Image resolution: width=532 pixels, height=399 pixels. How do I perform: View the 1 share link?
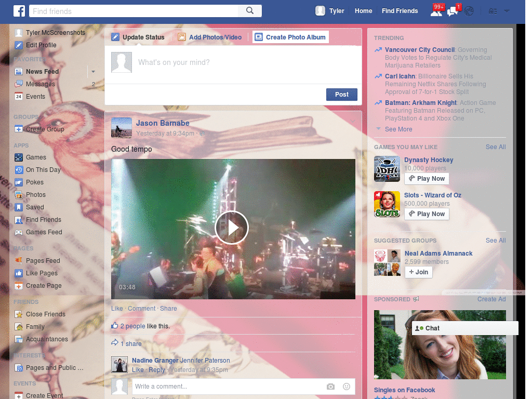click(x=131, y=344)
